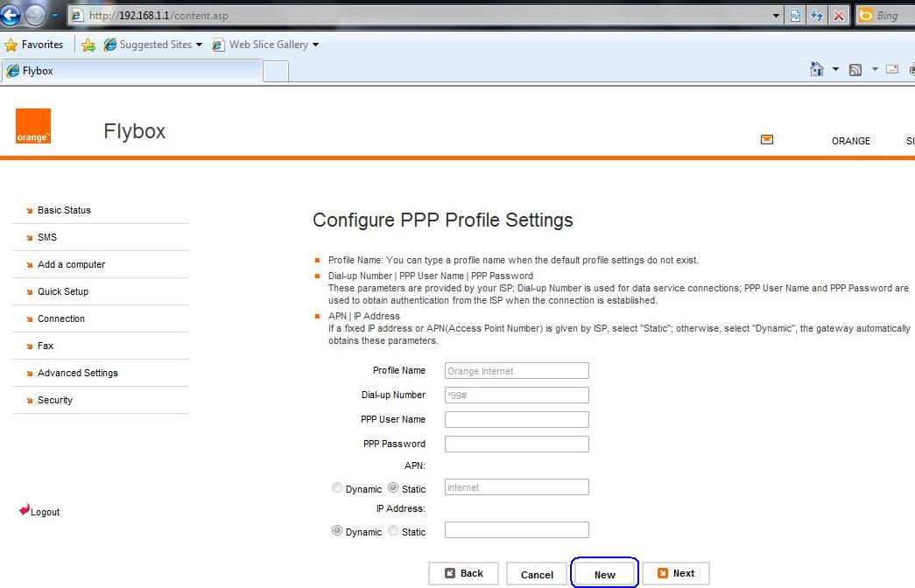Select the Dynamic radio for IP Address
Image resolution: width=915 pixels, height=588 pixels.
337,531
